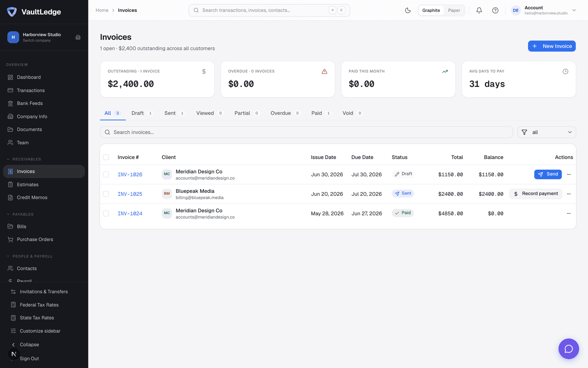The image size is (588, 368).
Task: Open more actions for INV-1025
Action: tap(569, 194)
